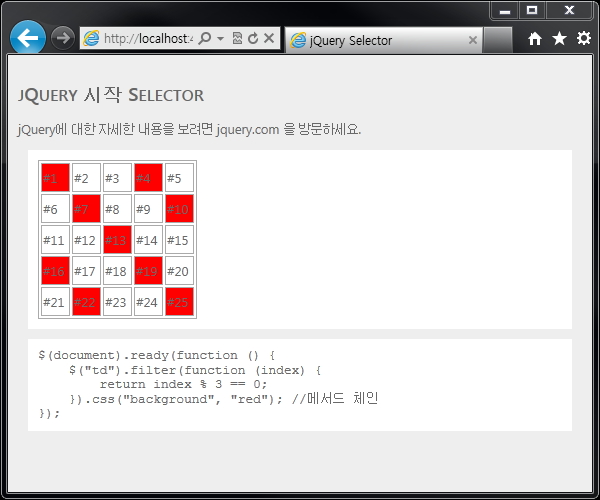
Task: Open the address bar dropdown arrow
Action: point(220,38)
